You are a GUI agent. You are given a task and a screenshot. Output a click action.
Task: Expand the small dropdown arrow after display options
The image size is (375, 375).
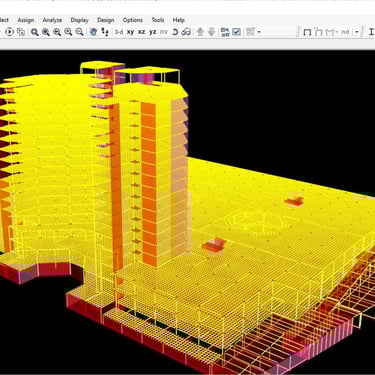pos(259,32)
